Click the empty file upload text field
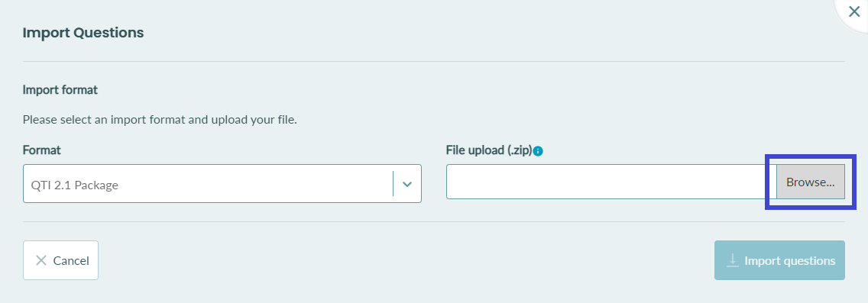The image size is (868, 303). [x=611, y=182]
